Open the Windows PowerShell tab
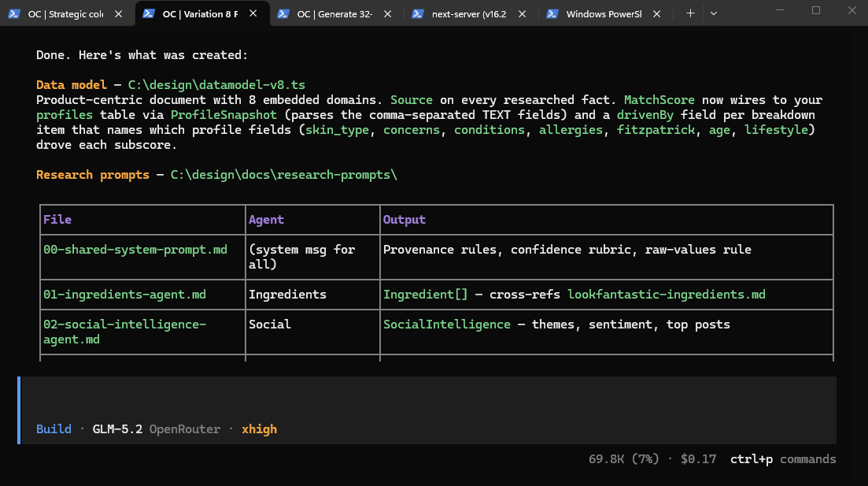Viewport: 868px width, 486px height. (604, 14)
